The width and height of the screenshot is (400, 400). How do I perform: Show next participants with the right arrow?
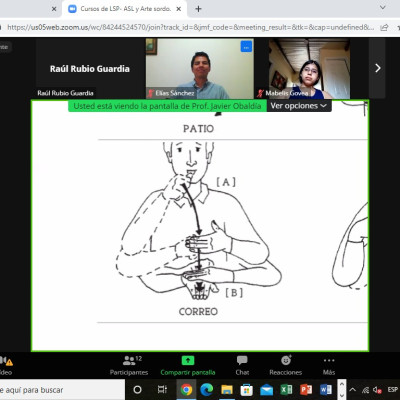coord(377,68)
